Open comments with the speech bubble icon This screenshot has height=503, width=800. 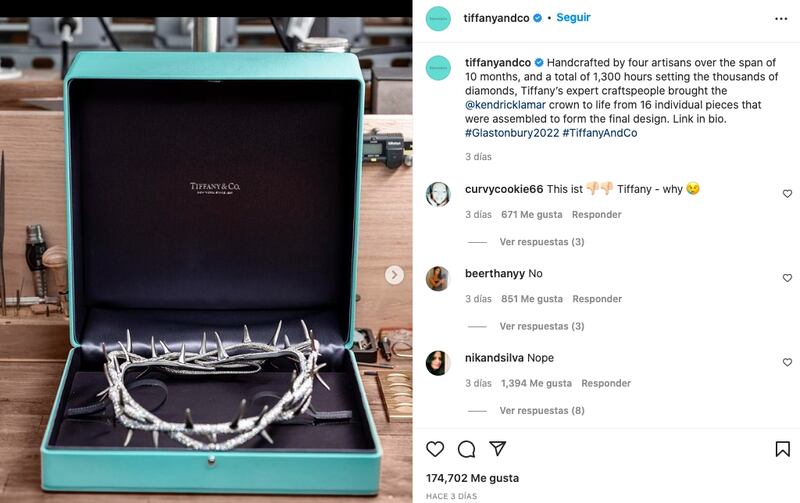[466, 449]
